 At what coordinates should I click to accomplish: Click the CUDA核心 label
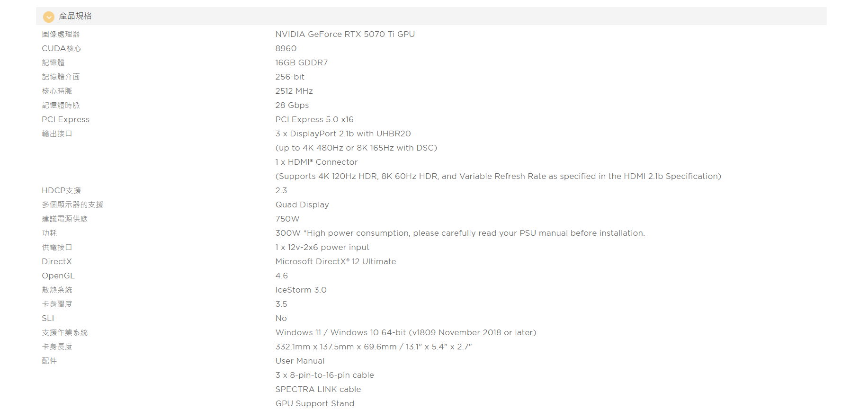62,48
